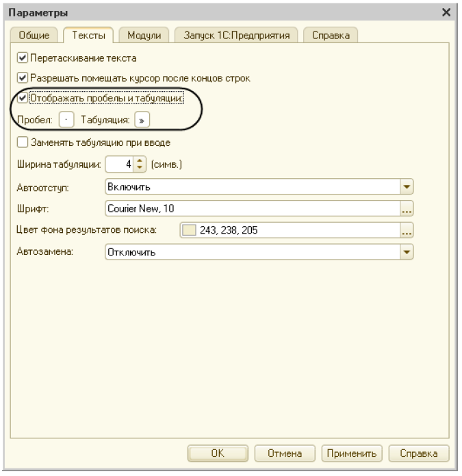Enable Заменять табуляцию при вводе
The width and height of the screenshot is (462, 476).
(23, 142)
